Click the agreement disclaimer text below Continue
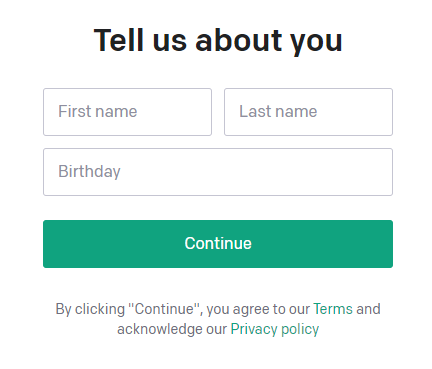 coord(218,319)
